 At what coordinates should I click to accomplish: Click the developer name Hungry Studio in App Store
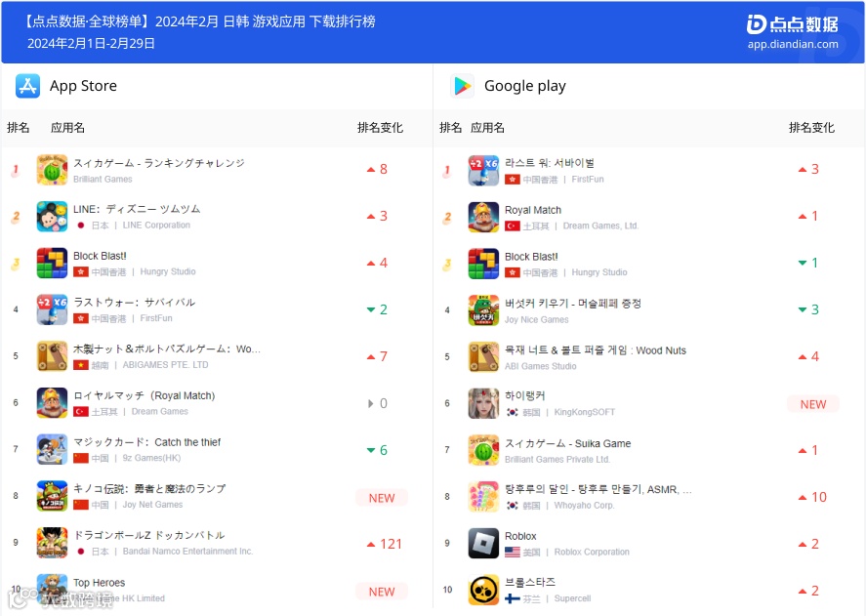pyautogui.click(x=167, y=271)
